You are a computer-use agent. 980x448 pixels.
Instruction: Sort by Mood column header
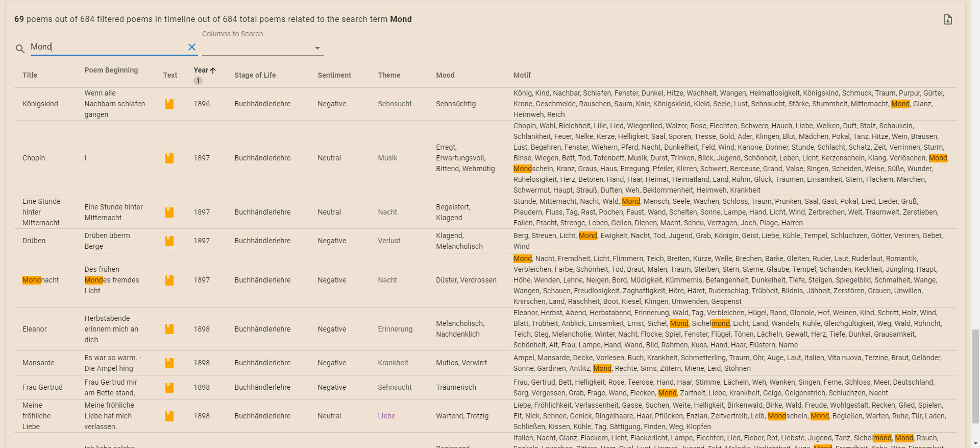[445, 75]
